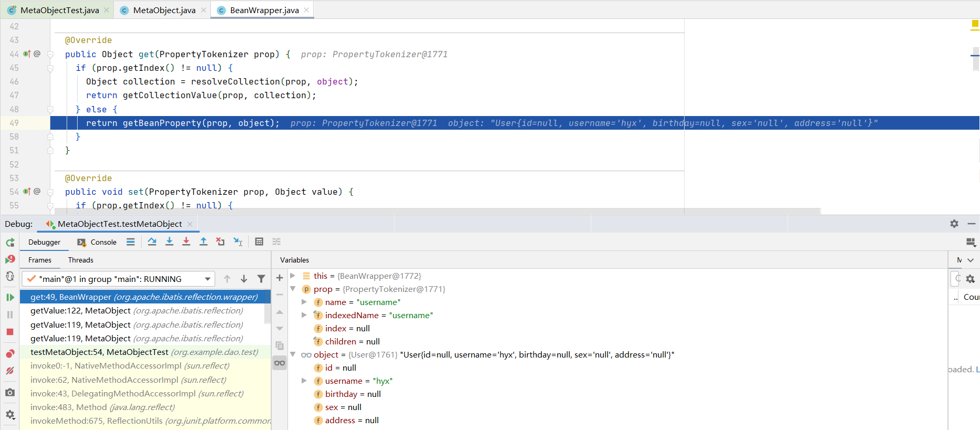Viewport: 980px width, 430px height.
Task: Move to the previous frame with up arrow
Action: pos(227,279)
